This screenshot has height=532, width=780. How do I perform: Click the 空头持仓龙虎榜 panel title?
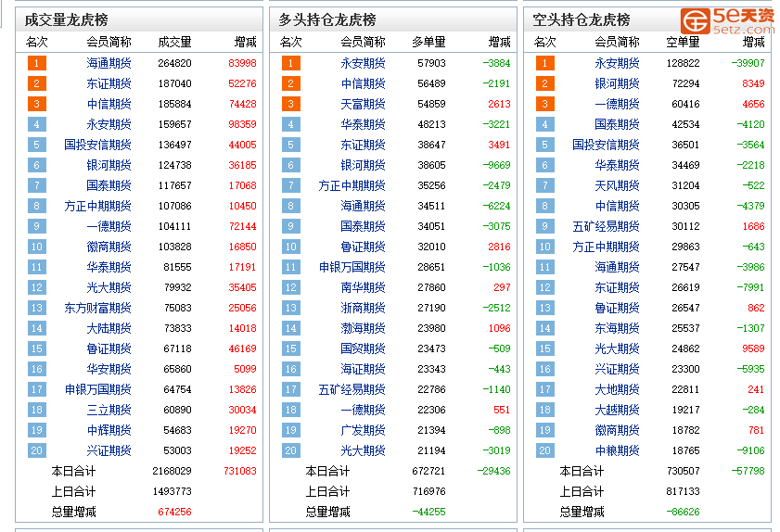click(x=582, y=19)
